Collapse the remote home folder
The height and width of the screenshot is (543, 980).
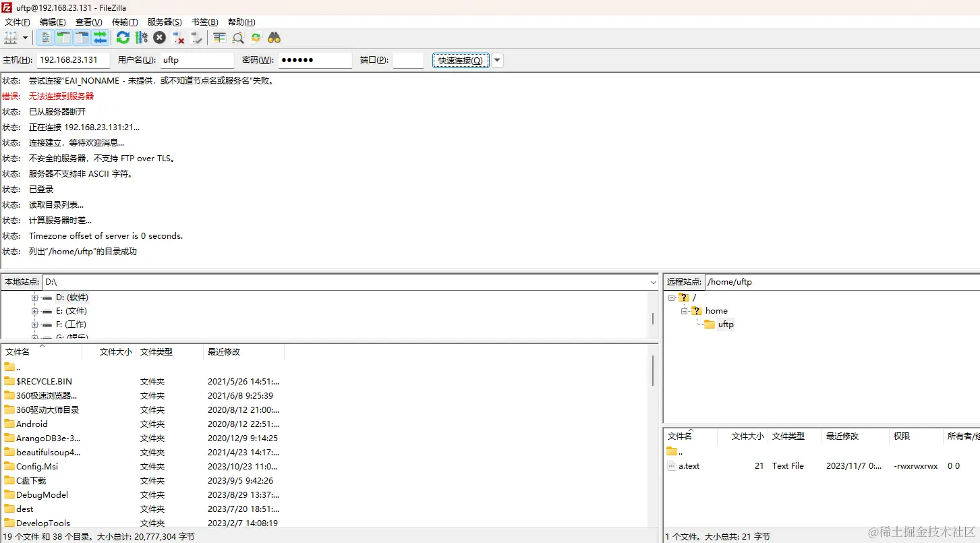click(x=684, y=311)
